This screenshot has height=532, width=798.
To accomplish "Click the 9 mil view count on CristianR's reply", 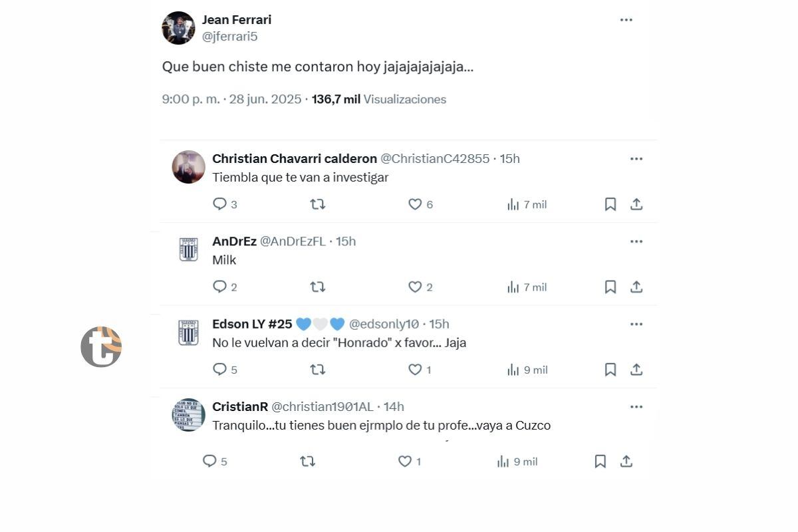I will pos(525,461).
